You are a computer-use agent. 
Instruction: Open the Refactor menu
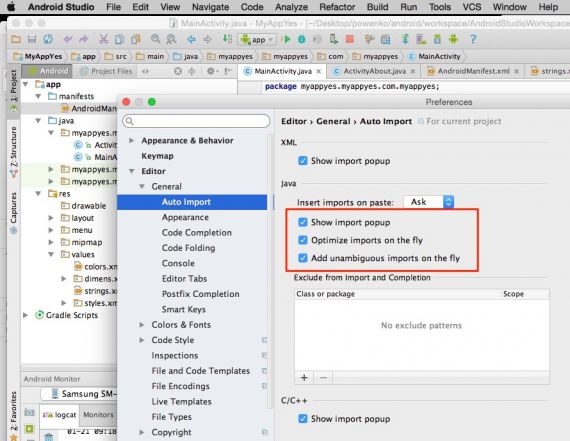(337, 7)
